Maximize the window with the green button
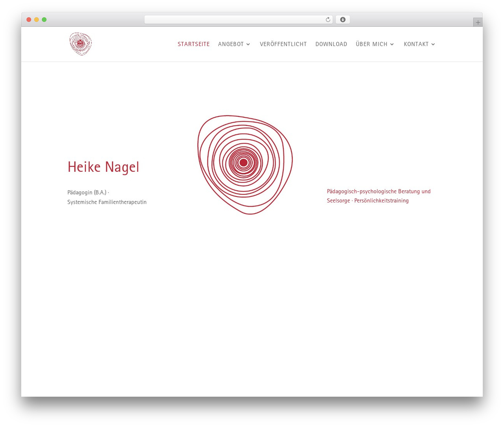 tap(44, 20)
